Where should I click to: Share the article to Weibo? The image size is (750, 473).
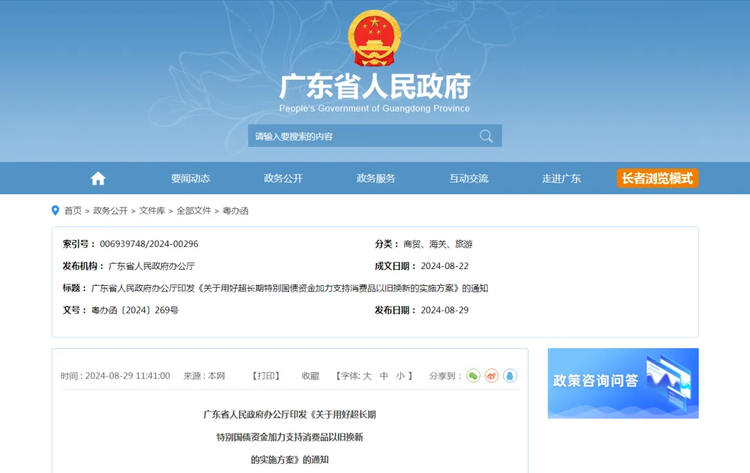click(x=491, y=376)
